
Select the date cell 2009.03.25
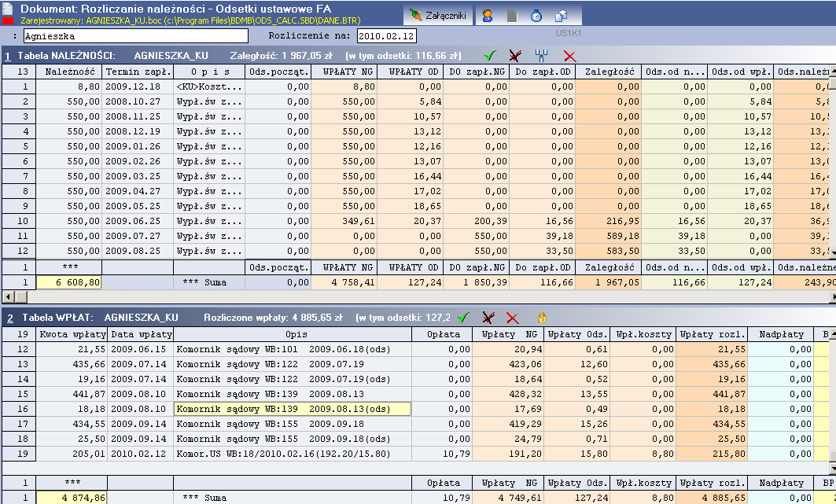[x=138, y=176]
